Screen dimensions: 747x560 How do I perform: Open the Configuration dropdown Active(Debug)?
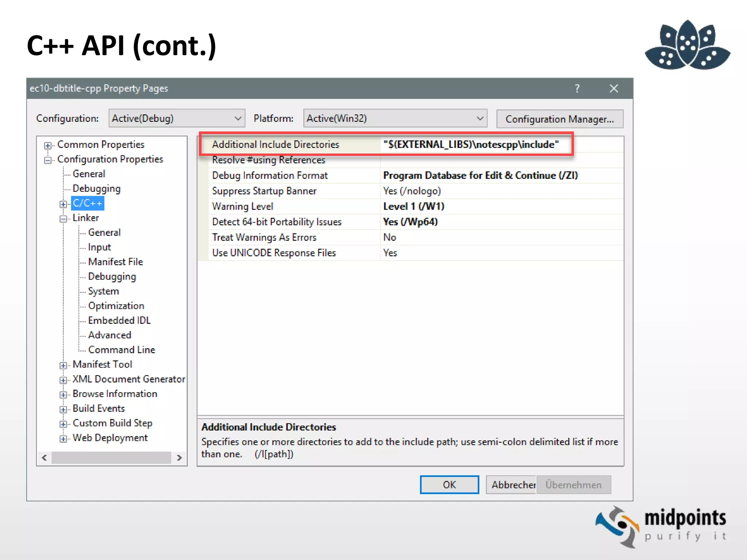[177, 118]
